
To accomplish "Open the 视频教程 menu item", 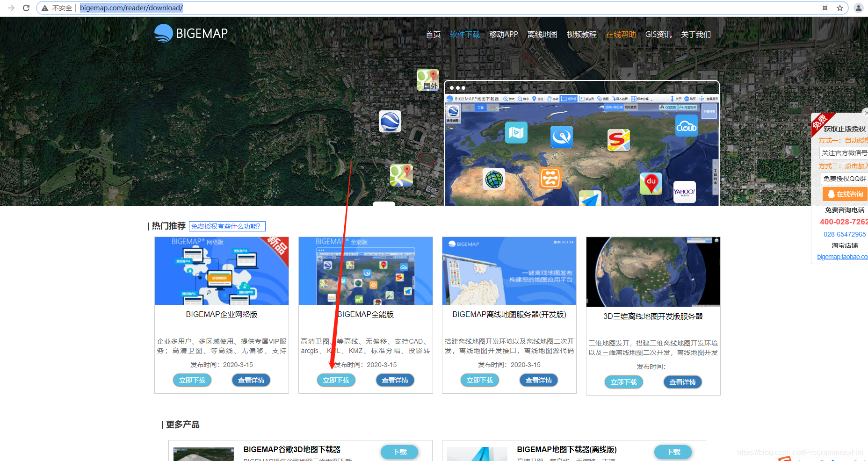I will pyautogui.click(x=582, y=35).
